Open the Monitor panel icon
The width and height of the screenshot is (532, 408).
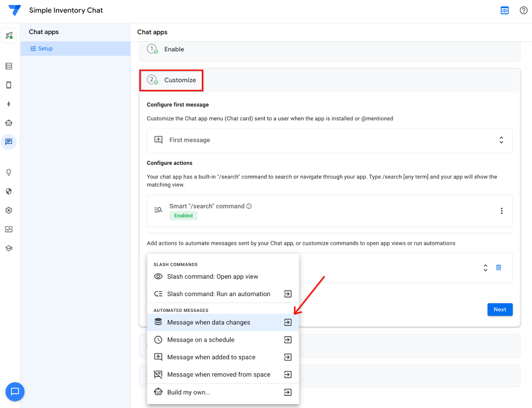coord(9,229)
